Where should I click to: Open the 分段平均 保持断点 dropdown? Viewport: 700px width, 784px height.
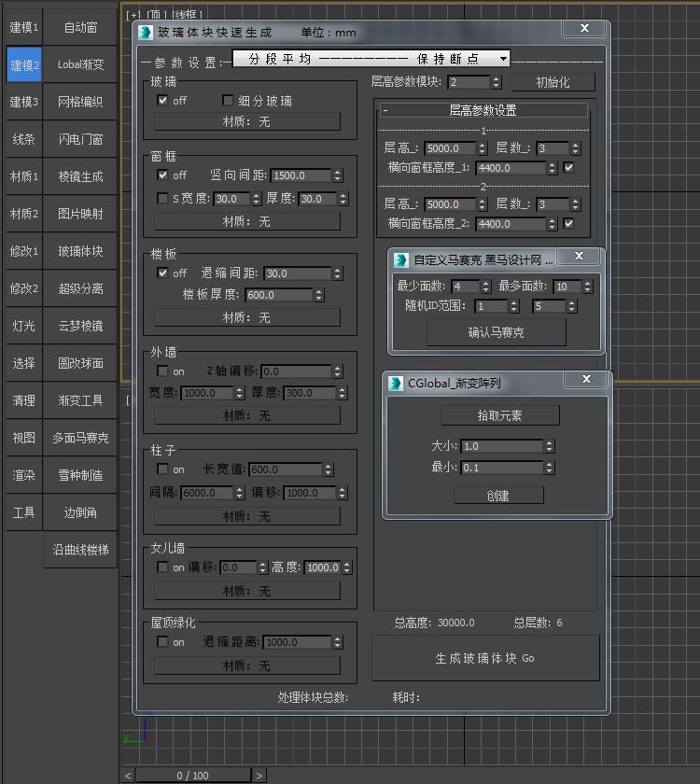pos(371,59)
